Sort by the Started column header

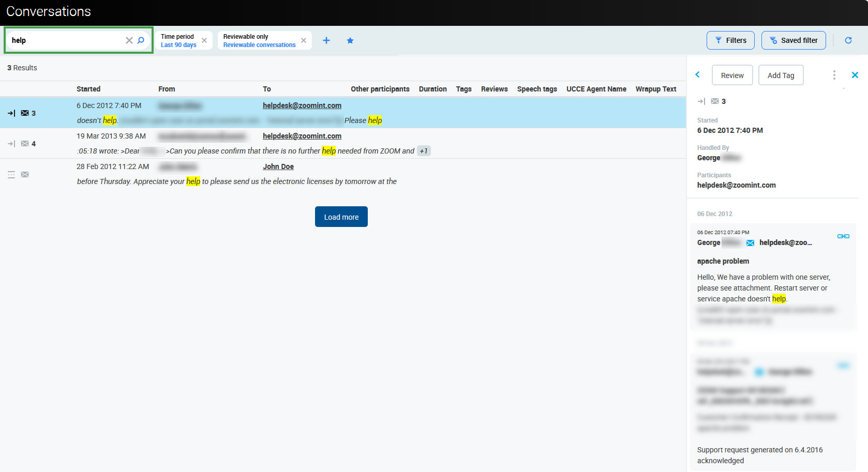[x=88, y=89]
